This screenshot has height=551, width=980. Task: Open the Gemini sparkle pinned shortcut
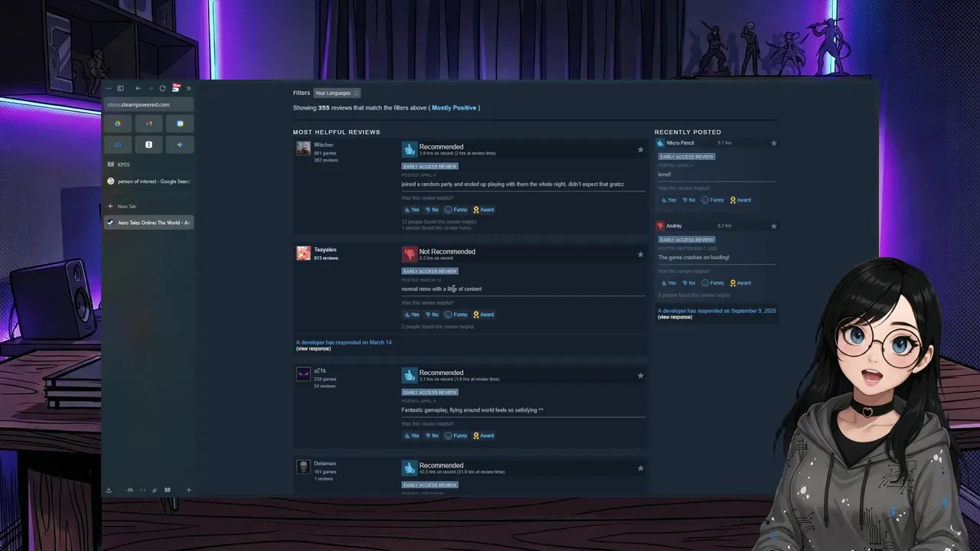[x=180, y=145]
